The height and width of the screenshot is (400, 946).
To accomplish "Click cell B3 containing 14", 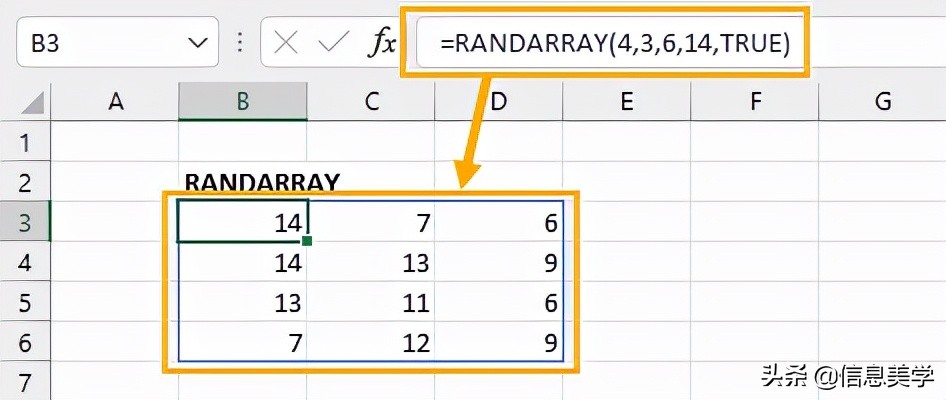I will coord(243,221).
